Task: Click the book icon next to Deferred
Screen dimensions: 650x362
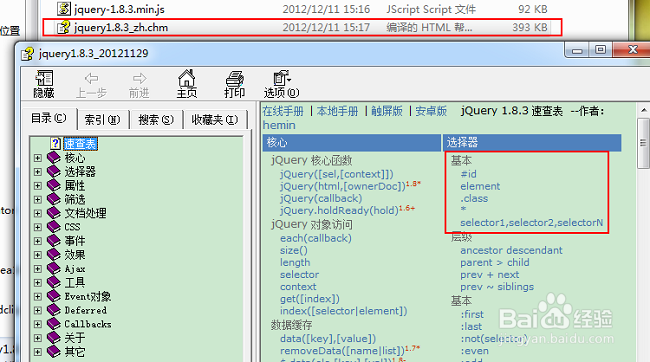Action: pyautogui.click(x=53, y=310)
